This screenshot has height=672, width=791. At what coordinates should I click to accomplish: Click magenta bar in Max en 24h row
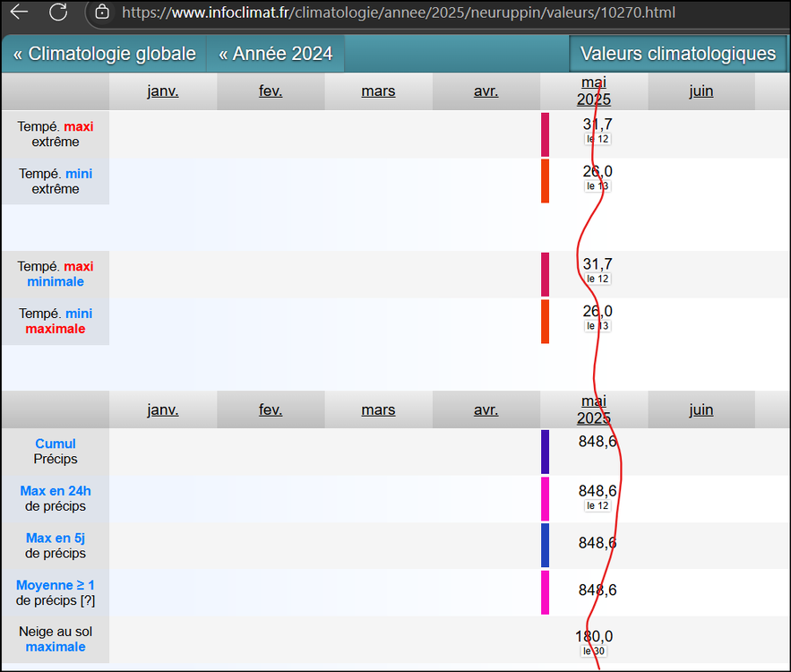545,499
